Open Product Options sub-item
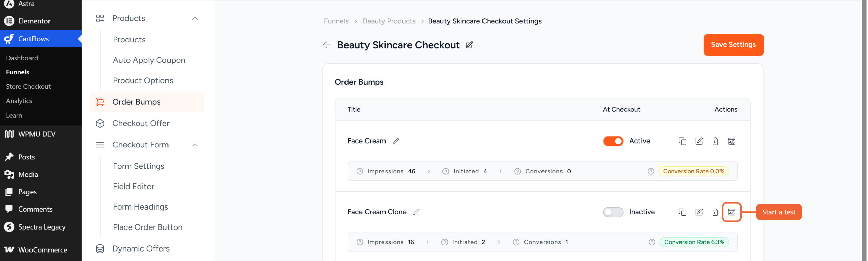This screenshot has height=261, width=868. point(143,80)
